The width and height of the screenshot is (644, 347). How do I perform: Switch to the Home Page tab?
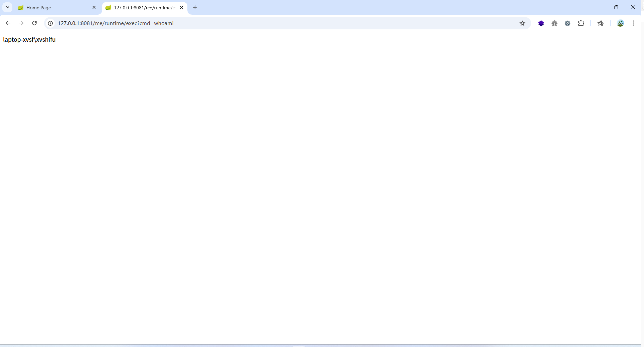coord(57,8)
